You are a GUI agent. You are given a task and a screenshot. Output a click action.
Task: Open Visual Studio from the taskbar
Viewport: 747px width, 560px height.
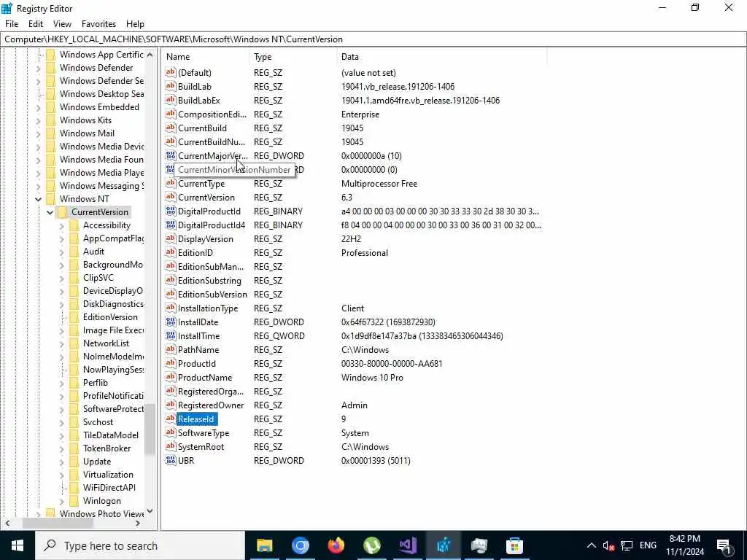pyautogui.click(x=407, y=545)
